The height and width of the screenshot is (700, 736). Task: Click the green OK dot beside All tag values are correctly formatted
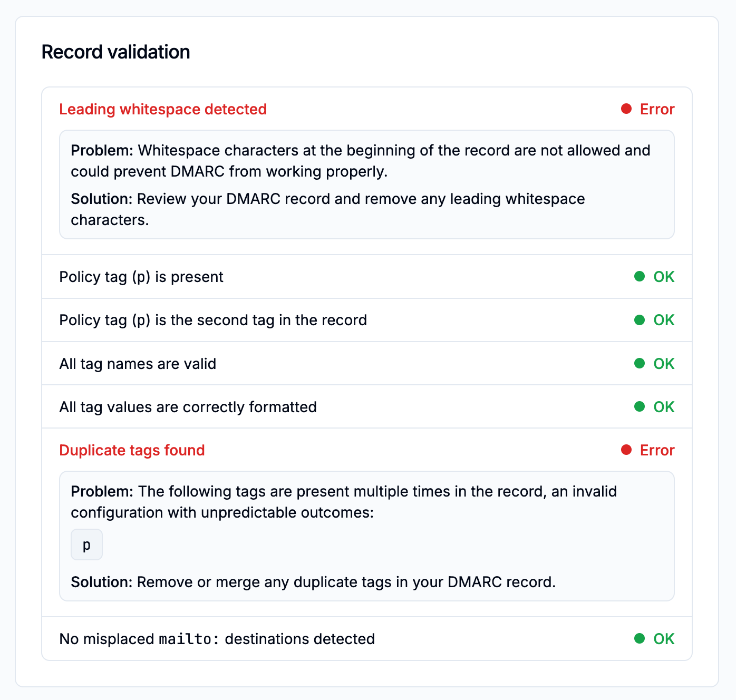click(x=639, y=406)
